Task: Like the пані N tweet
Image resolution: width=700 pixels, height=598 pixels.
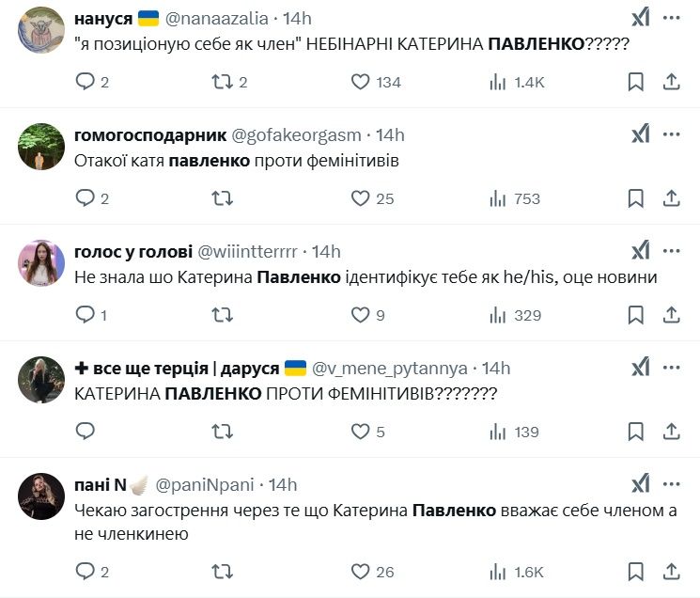Action: (x=360, y=571)
